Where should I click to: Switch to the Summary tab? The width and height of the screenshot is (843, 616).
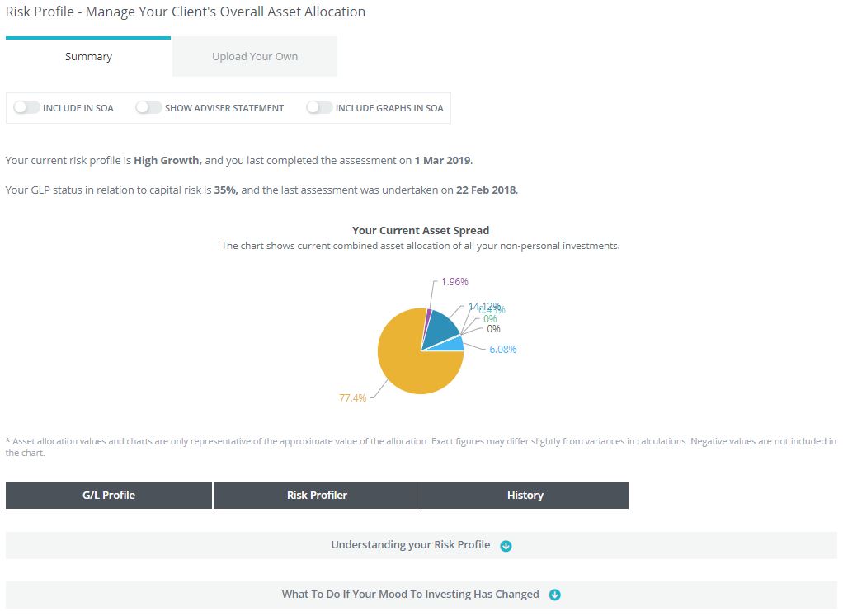coord(88,57)
